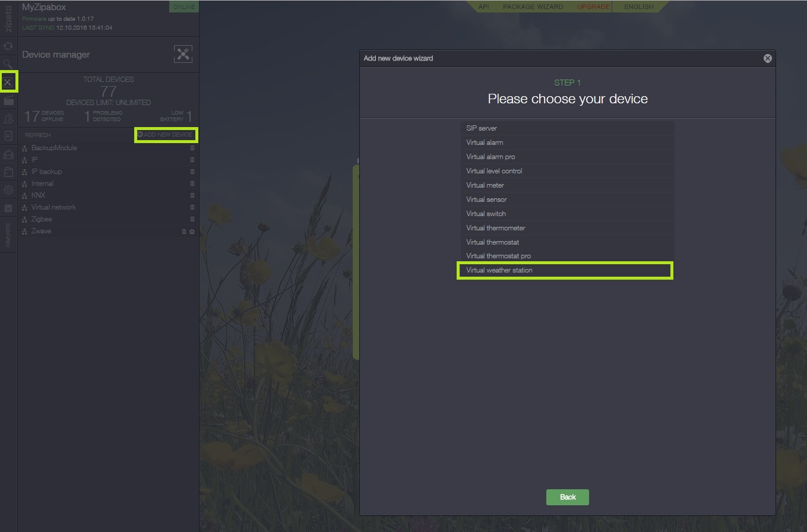The height and width of the screenshot is (532, 807).
Task: Open the API link in the top bar
Action: (483, 7)
